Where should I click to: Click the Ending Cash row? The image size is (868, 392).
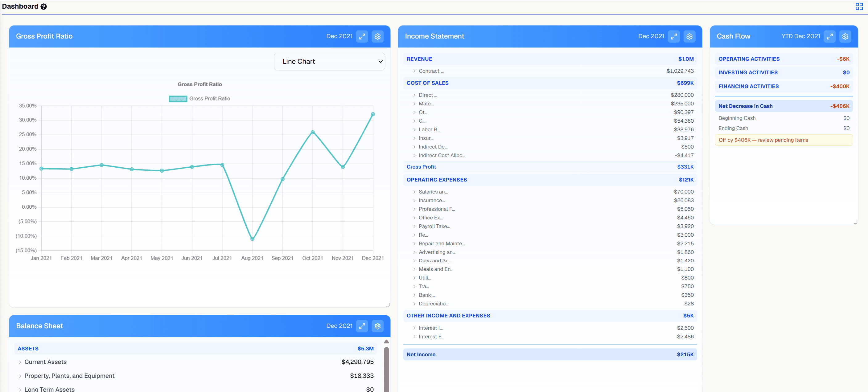click(x=784, y=128)
